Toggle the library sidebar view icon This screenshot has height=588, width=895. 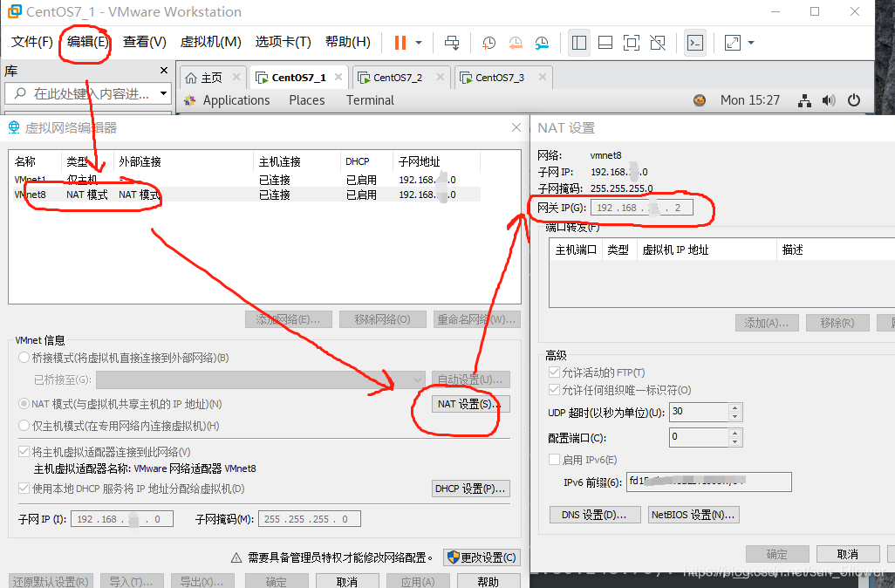click(x=578, y=43)
